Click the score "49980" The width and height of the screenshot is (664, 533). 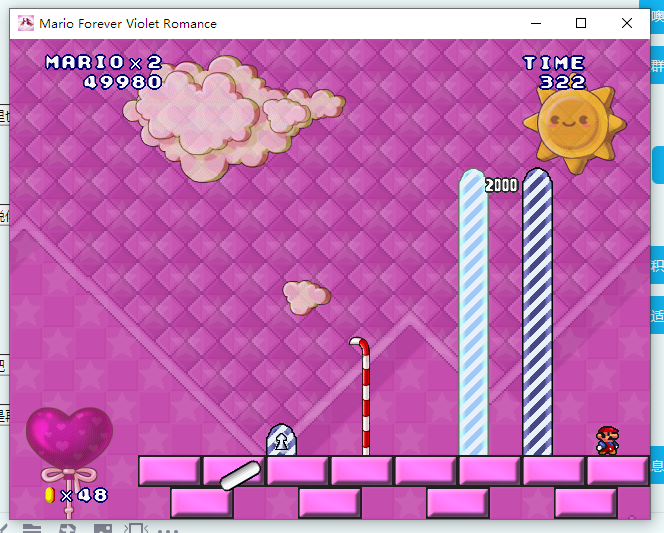tap(123, 82)
